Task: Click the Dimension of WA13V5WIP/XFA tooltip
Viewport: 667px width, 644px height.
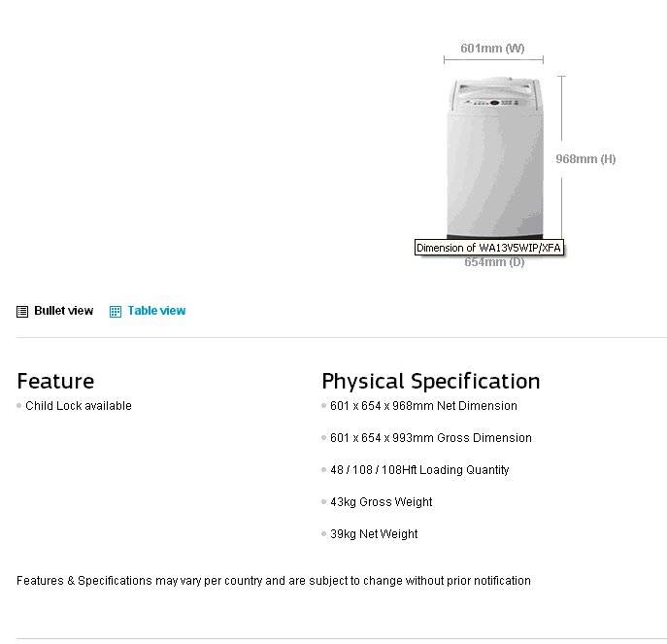Action: click(489, 248)
